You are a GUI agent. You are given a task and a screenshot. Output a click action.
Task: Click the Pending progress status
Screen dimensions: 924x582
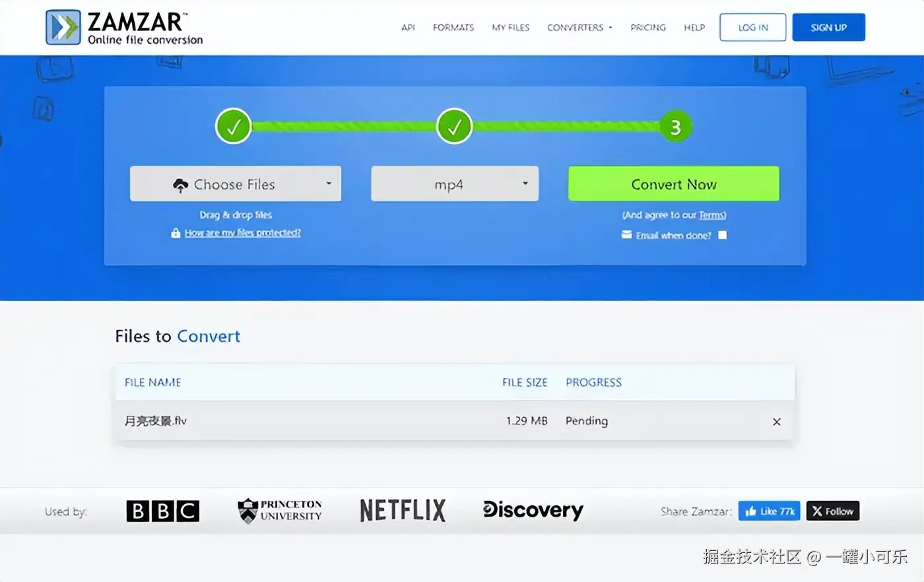(x=587, y=421)
